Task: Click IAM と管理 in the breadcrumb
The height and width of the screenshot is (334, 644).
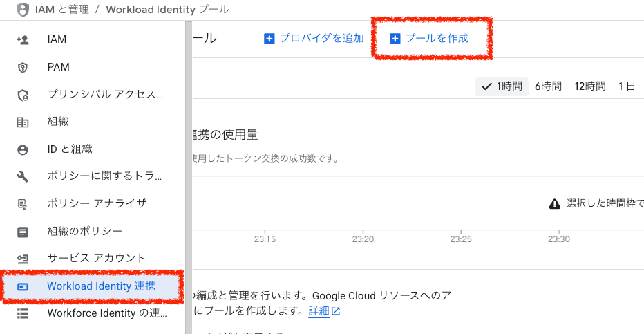Action: pyautogui.click(x=62, y=10)
